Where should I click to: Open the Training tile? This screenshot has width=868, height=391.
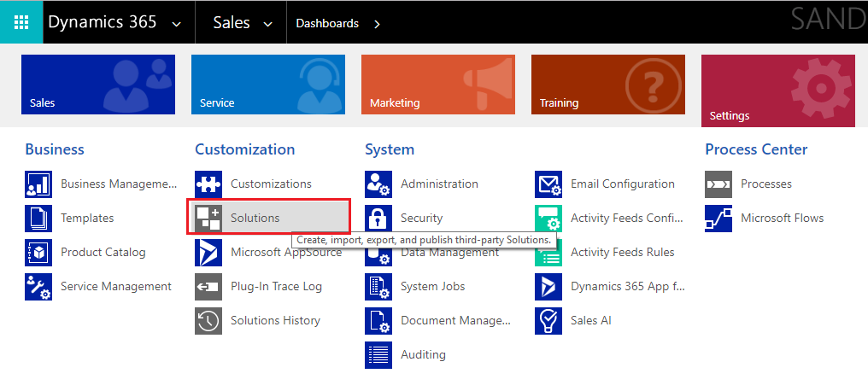[x=608, y=85]
